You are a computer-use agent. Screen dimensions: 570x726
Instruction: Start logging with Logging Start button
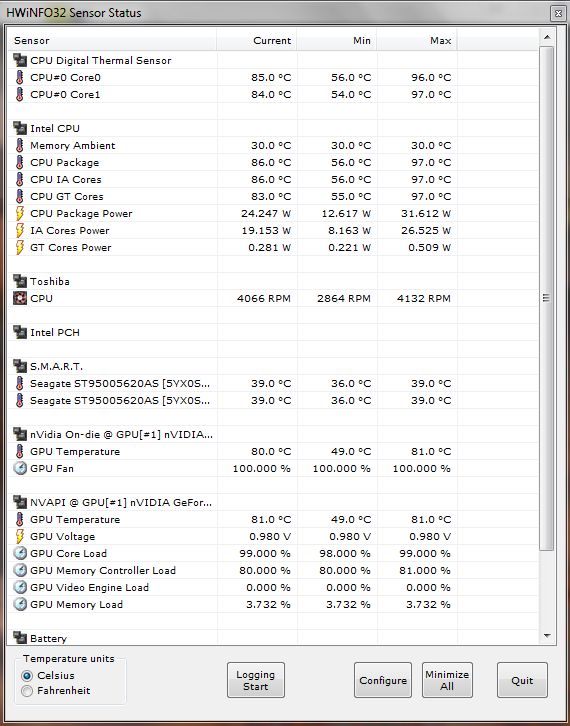256,680
